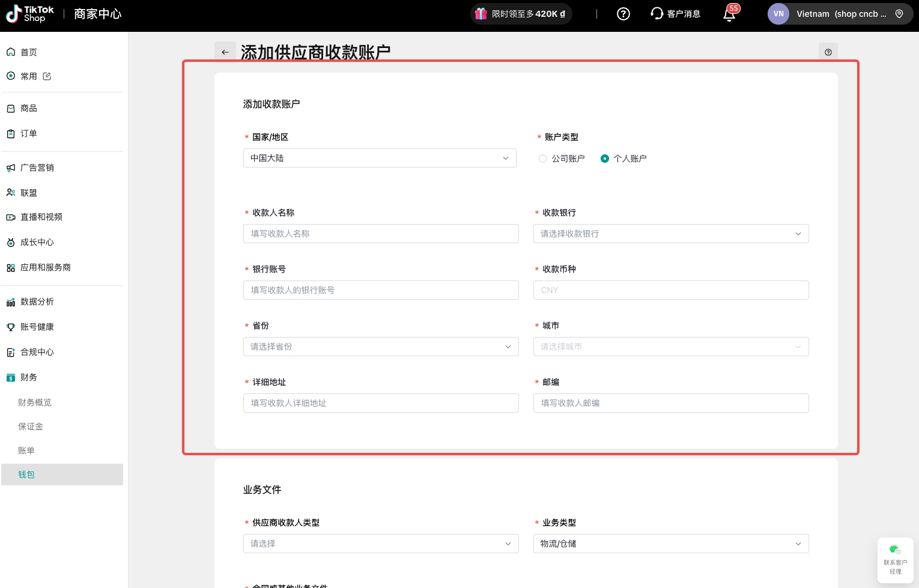Open the 业务类型 dropdown
Screen dimensions: 919x588
(x=670, y=544)
